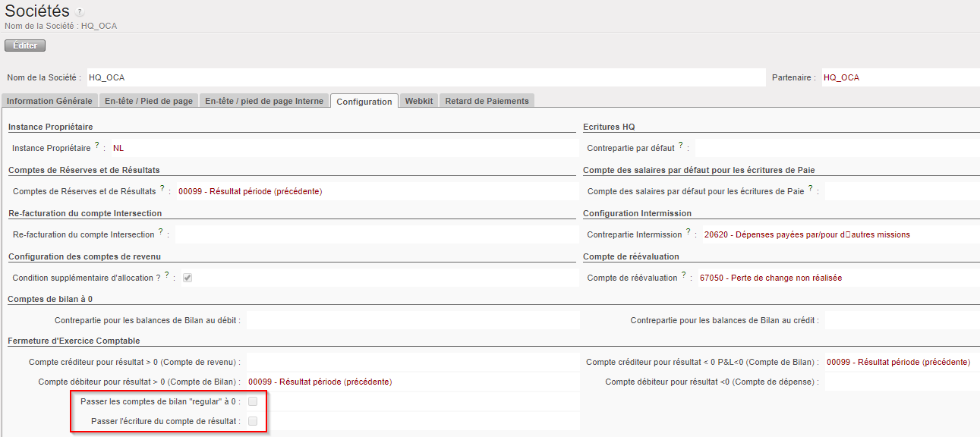Click the help icon beside Sociétés title
Screen dimensions: 980x437
click(x=80, y=13)
